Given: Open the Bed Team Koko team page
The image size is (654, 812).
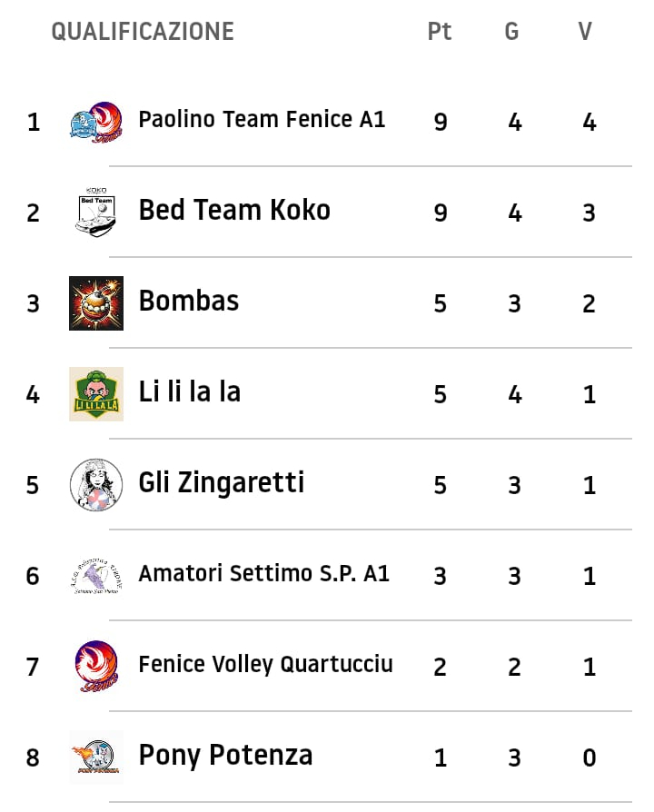Looking at the screenshot, I should click(234, 210).
